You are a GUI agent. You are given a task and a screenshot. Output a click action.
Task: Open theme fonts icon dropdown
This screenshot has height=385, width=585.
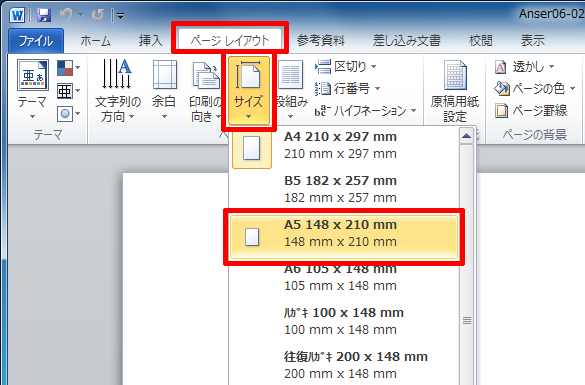(x=68, y=91)
